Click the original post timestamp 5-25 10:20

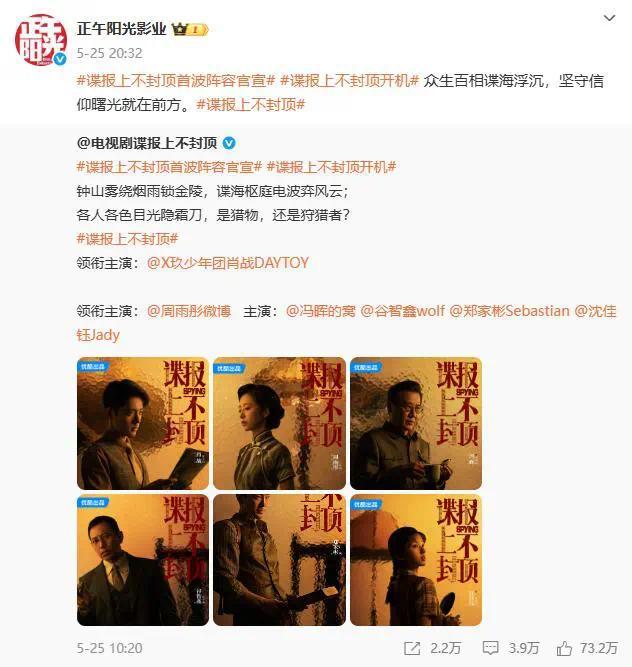coord(109,648)
